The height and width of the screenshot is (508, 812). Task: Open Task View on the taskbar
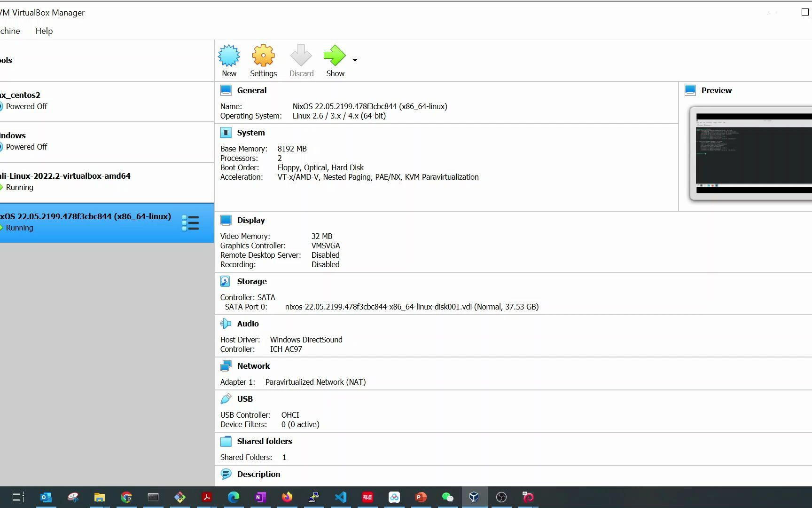[18, 497]
